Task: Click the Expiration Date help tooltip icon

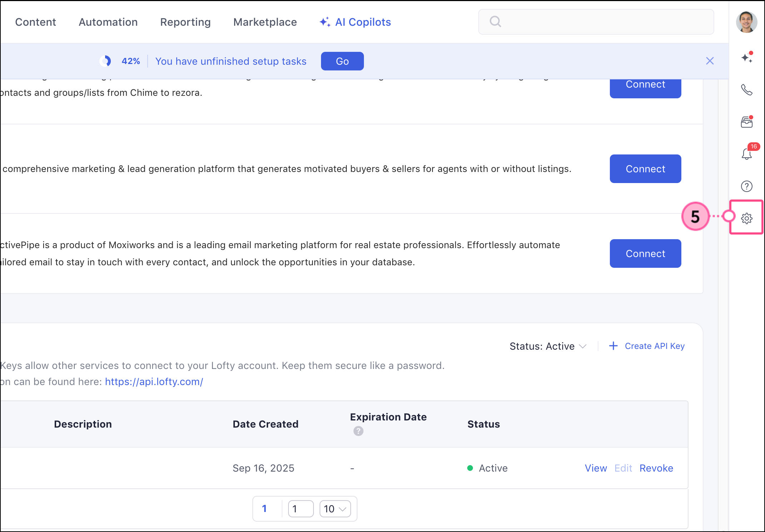Action: click(358, 431)
